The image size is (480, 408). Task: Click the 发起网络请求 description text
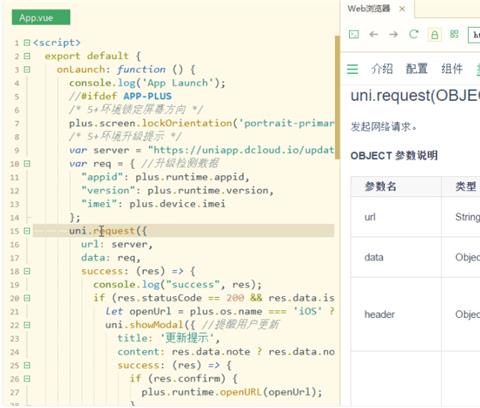[383, 127]
